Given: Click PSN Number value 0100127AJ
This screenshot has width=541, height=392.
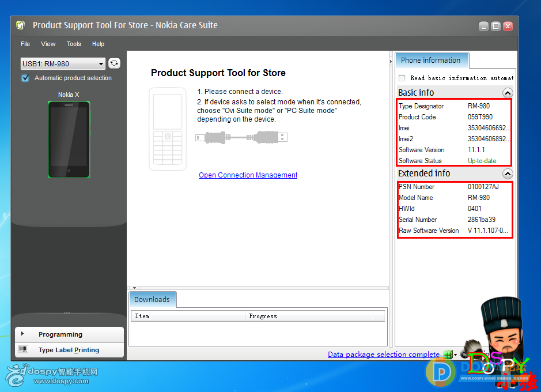Looking at the screenshot, I should coord(483,187).
